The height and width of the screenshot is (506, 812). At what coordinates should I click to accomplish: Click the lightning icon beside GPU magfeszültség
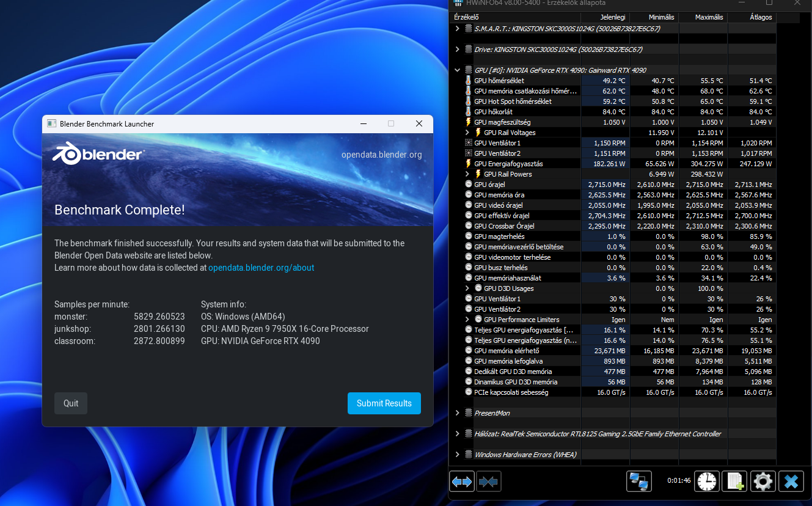[468, 122]
